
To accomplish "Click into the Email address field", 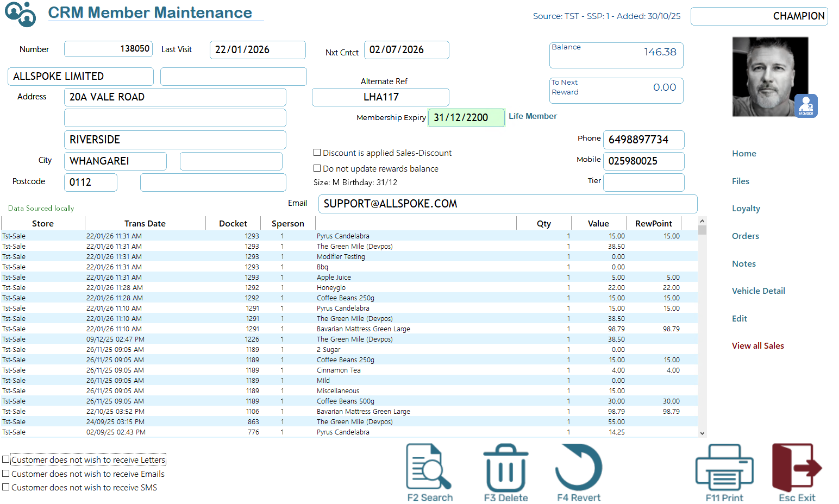I will 507,204.
